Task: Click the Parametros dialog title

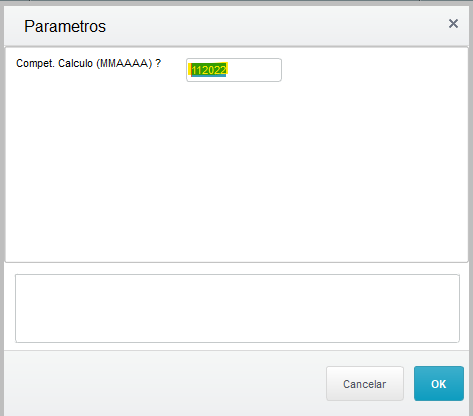Action: click(65, 26)
